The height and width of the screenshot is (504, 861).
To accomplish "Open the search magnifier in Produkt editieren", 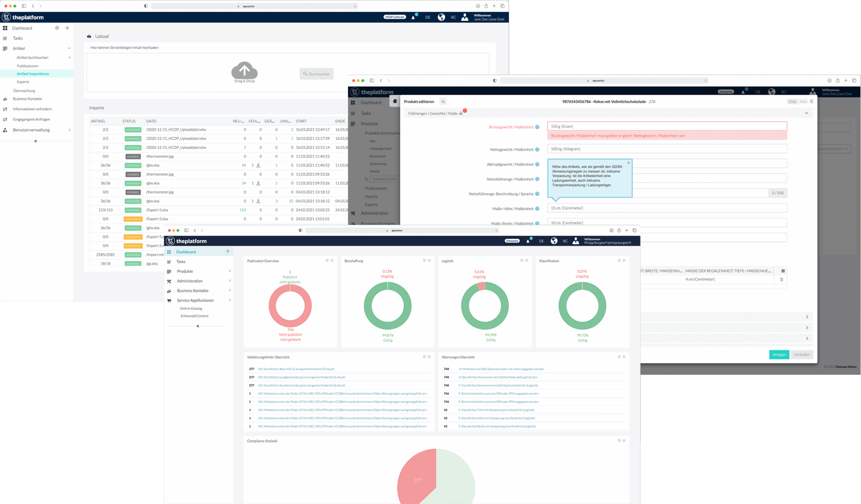I will 443,102.
